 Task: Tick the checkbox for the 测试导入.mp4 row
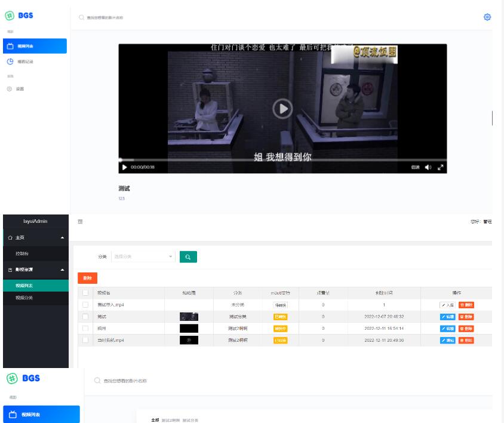(x=85, y=305)
